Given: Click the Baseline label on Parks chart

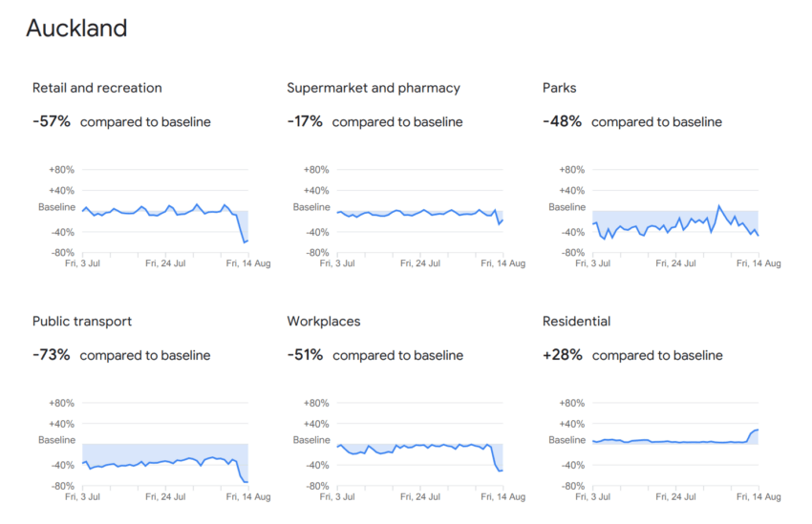Looking at the screenshot, I should [x=567, y=207].
